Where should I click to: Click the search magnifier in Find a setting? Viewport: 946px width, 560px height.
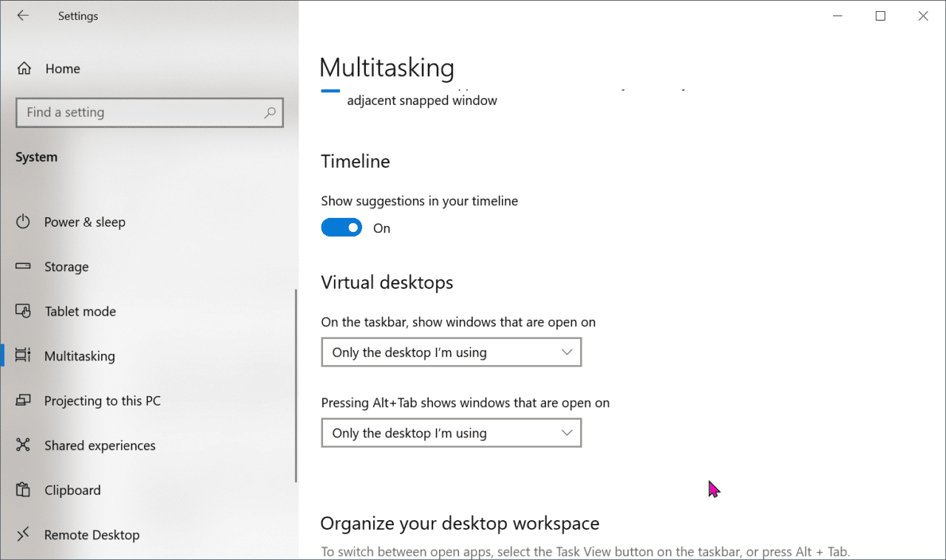270,112
